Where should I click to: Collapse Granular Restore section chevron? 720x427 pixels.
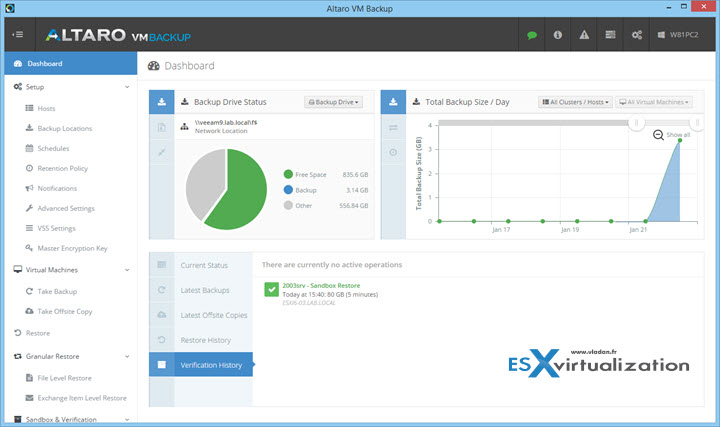click(127, 356)
